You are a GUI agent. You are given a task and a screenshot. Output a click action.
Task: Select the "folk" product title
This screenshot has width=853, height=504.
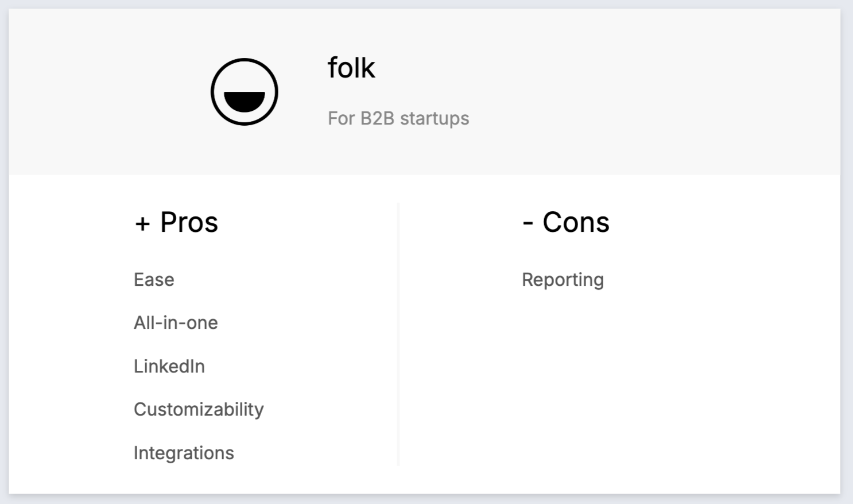tap(351, 68)
